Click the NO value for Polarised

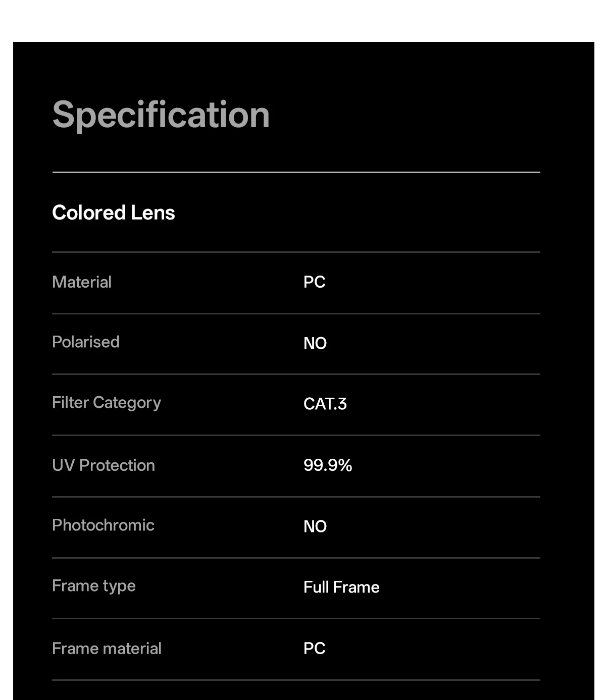[315, 343]
